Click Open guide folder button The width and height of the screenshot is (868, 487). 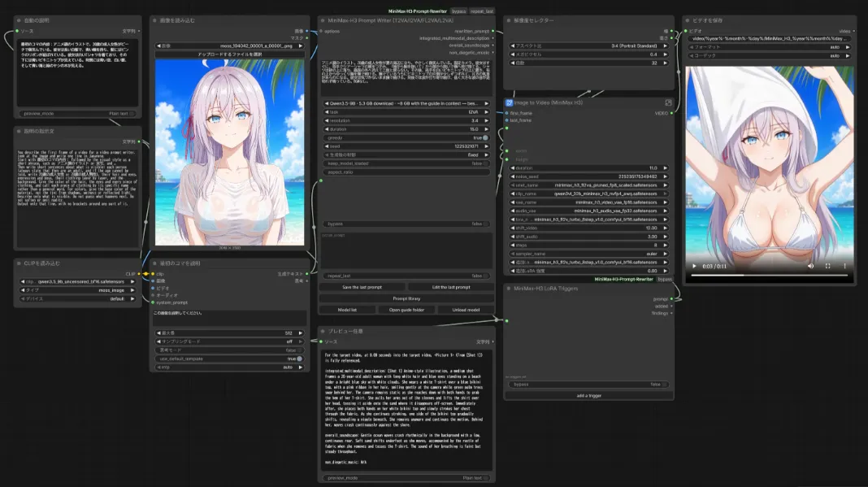click(x=406, y=310)
